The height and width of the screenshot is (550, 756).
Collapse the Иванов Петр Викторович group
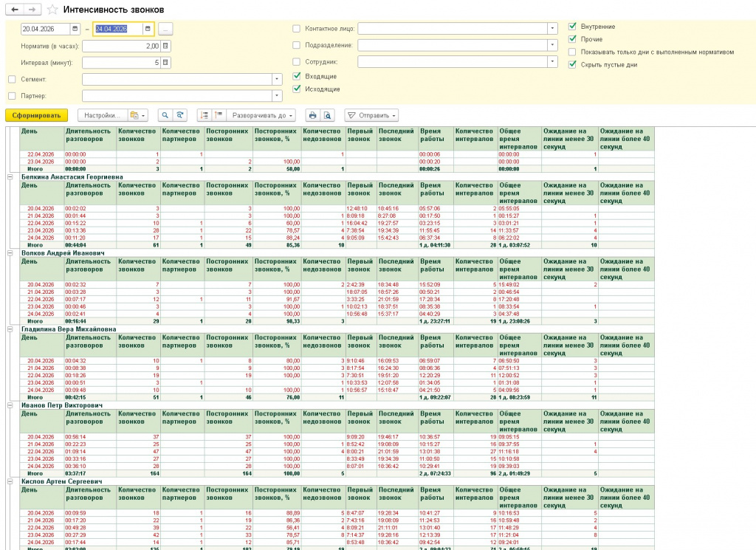10,405
